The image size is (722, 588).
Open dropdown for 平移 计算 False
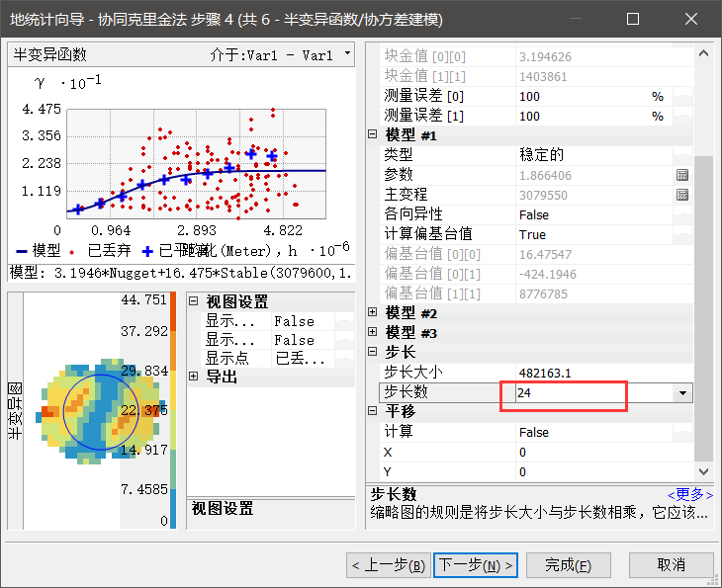682,432
